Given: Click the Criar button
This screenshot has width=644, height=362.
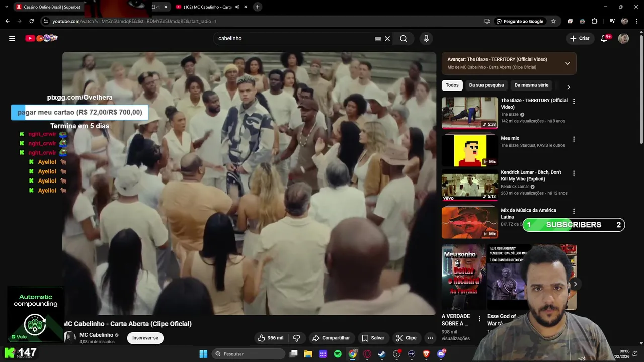Looking at the screenshot, I should pyautogui.click(x=580, y=38).
